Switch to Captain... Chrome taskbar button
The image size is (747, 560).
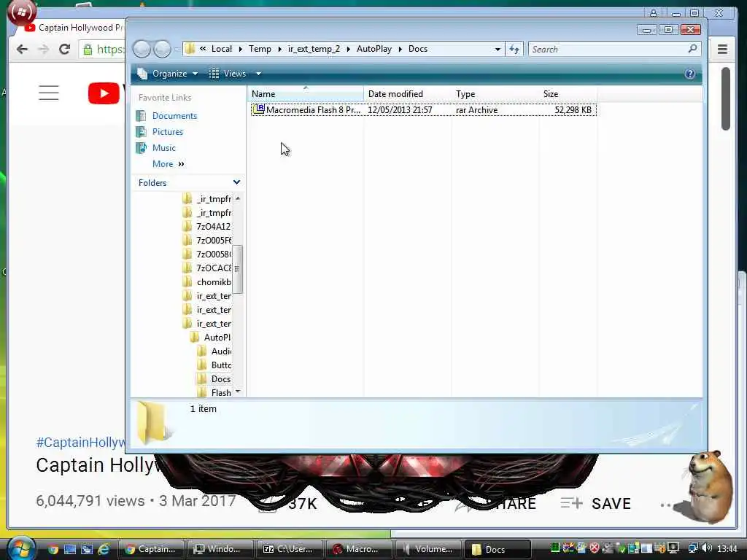pyautogui.click(x=150, y=549)
